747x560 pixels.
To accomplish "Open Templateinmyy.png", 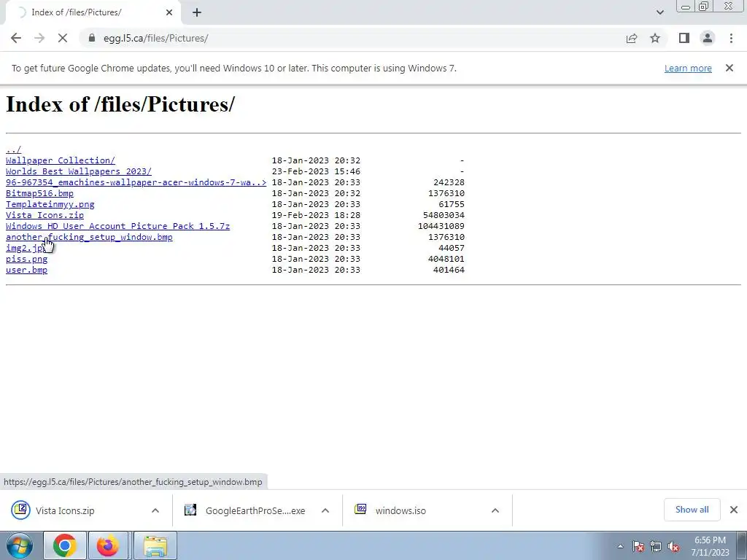I will point(50,204).
